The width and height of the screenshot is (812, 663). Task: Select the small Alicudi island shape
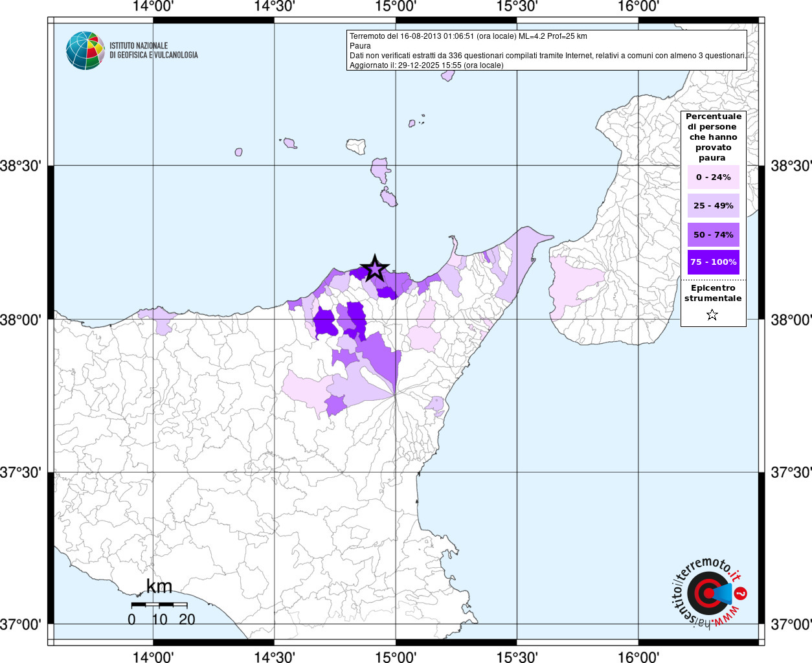coord(239,152)
